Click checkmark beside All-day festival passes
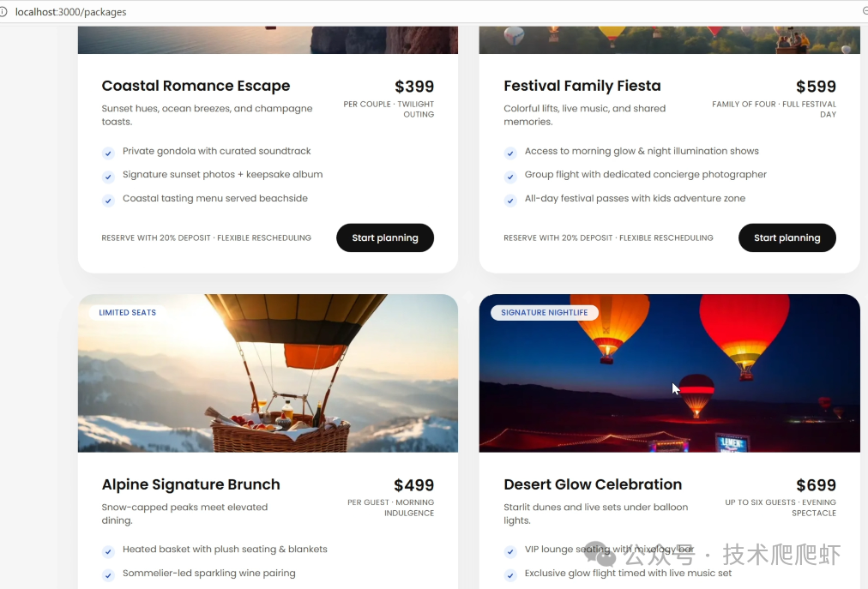Viewport: 868px width, 589px height. tap(510, 201)
